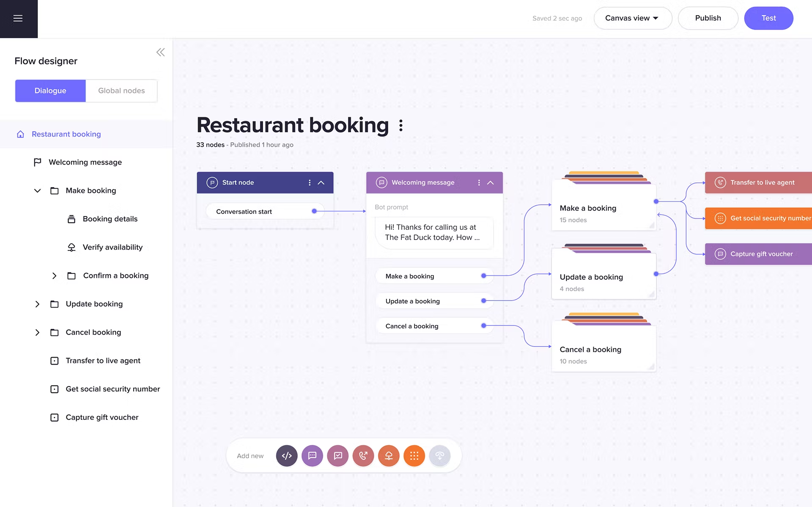The width and height of the screenshot is (812, 507).
Task: Select the gray hang-up node icon
Action: pyautogui.click(x=439, y=456)
